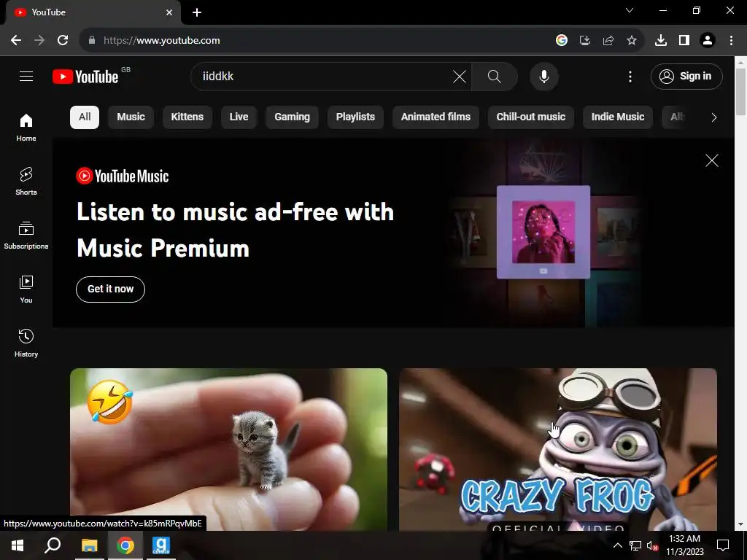The height and width of the screenshot is (560, 747).
Task: Select the Animated films chip
Action: point(436,117)
